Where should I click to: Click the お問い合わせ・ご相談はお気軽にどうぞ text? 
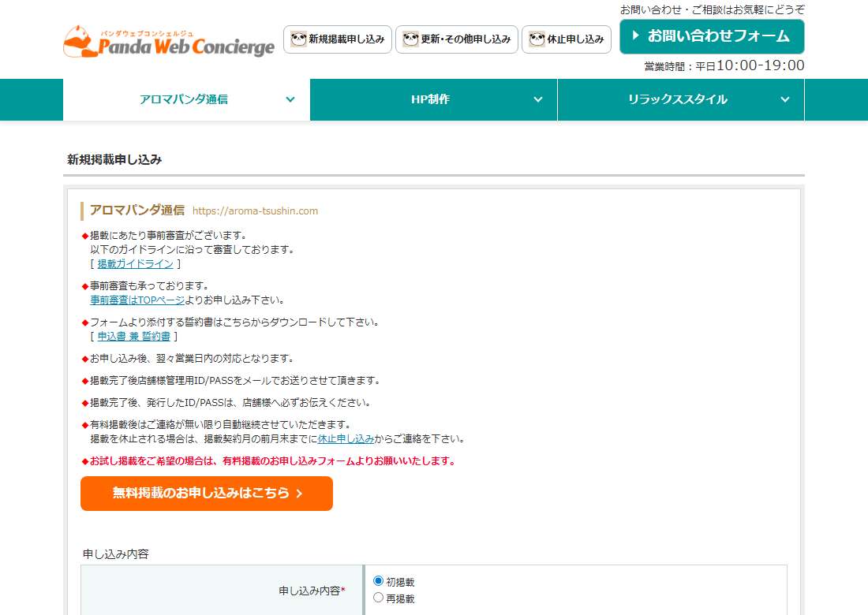(x=713, y=9)
